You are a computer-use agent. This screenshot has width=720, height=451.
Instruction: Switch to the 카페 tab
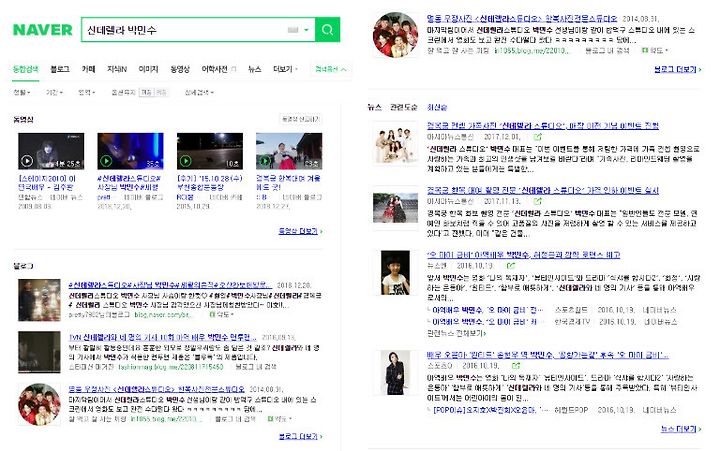tap(88, 69)
